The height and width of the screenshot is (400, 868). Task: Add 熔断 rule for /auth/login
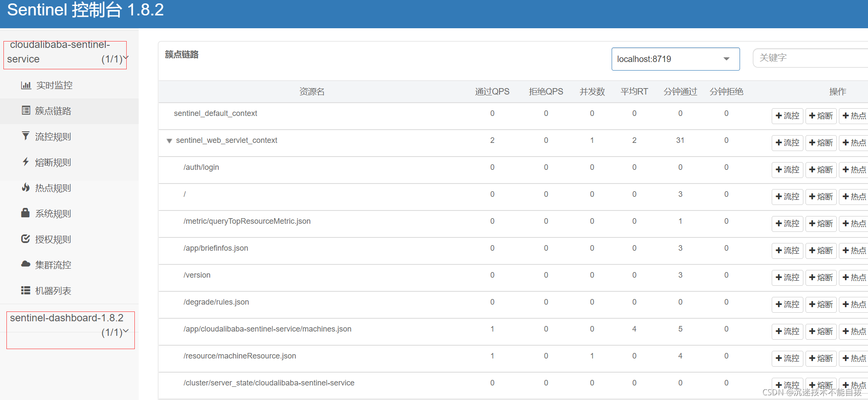(820, 170)
